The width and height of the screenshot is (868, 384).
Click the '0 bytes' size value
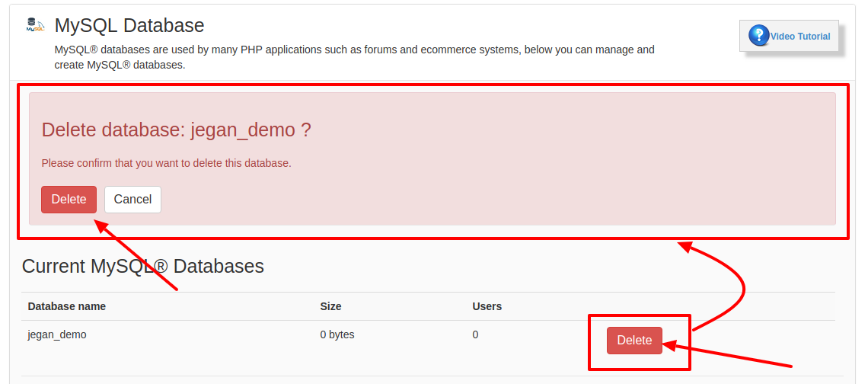click(x=337, y=334)
